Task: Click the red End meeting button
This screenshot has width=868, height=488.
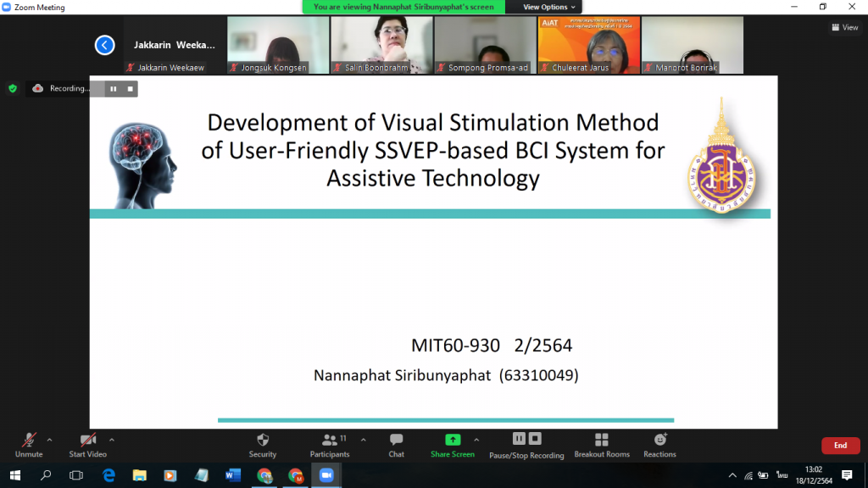Action: [840, 446]
